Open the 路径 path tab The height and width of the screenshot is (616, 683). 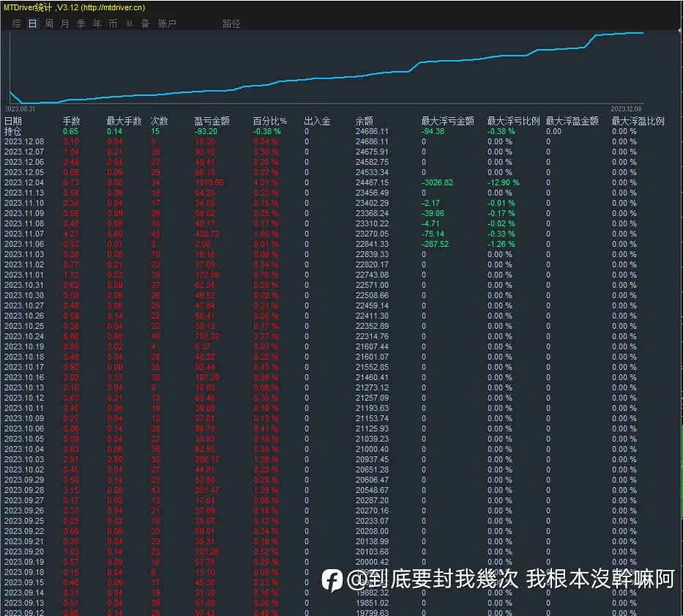pos(231,23)
